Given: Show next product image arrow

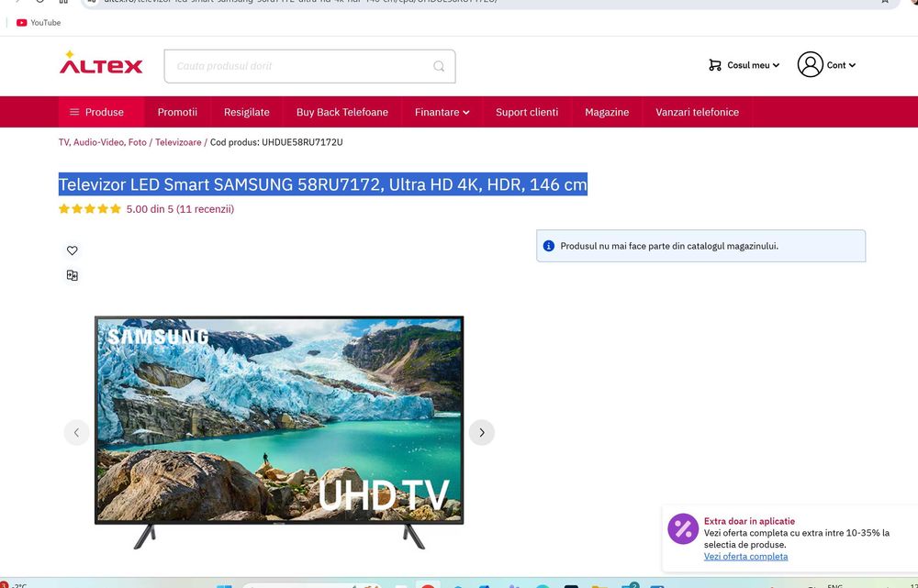Looking at the screenshot, I should click(481, 432).
